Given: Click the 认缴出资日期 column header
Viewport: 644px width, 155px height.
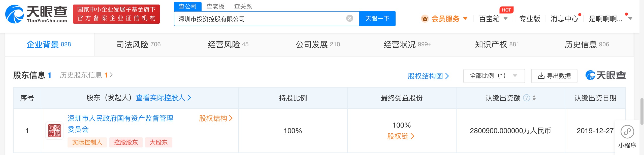Looking at the screenshot, I should pyautogui.click(x=595, y=98).
